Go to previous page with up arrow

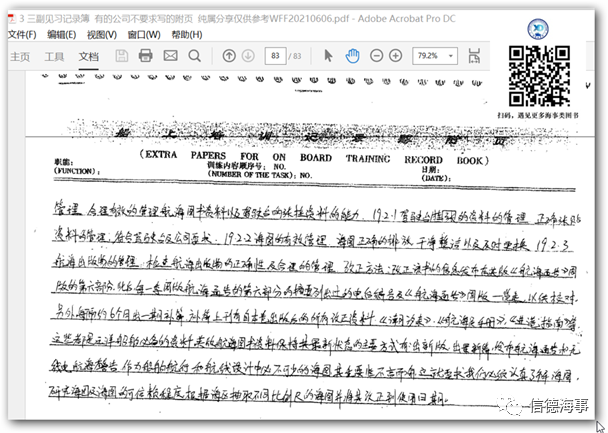point(229,56)
